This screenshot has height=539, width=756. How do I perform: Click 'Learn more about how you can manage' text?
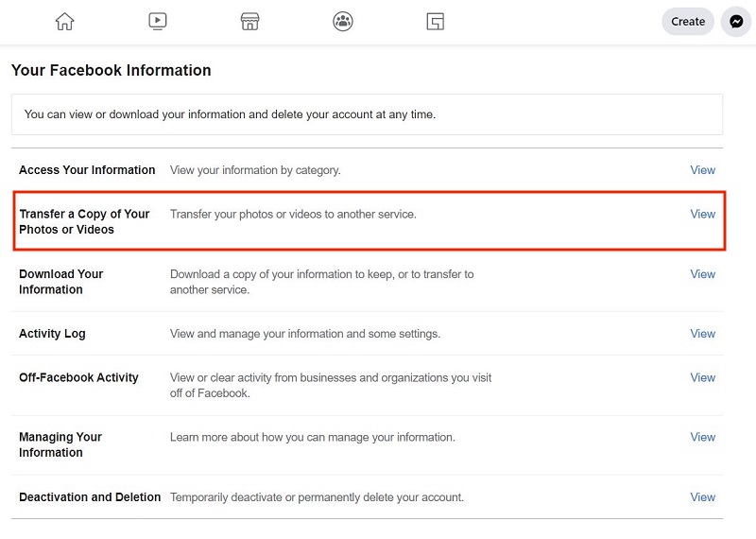pyautogui.click(x=313, y=437)
